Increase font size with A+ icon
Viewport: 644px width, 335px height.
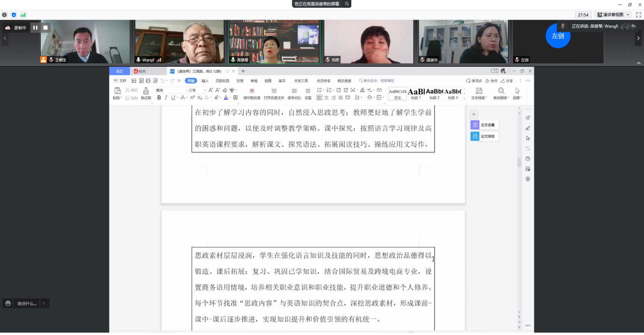pyautogui.click(x=211, y=90)
